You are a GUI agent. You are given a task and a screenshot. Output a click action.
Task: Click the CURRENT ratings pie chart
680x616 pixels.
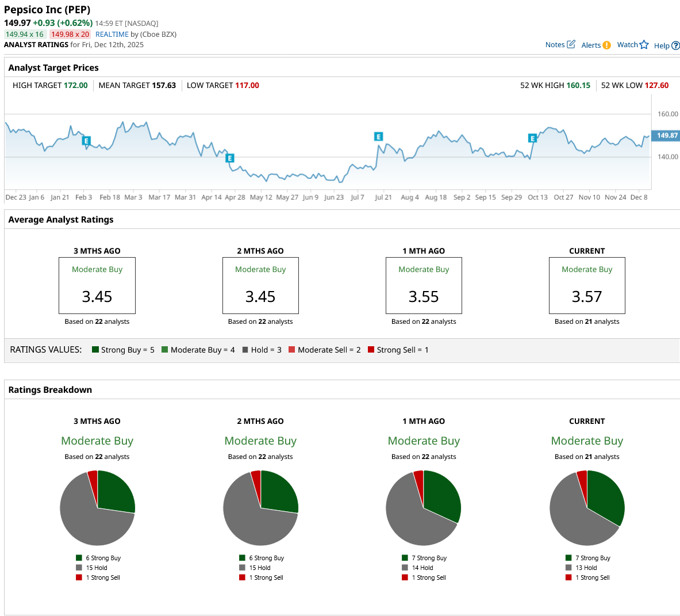[x=587, y=508]
